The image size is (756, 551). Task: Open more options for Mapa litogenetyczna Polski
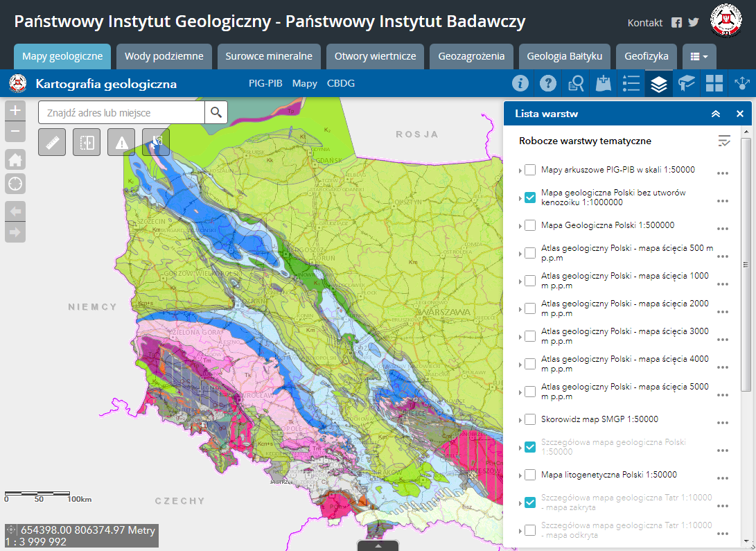pyautogui.click(x=722, y=478)
